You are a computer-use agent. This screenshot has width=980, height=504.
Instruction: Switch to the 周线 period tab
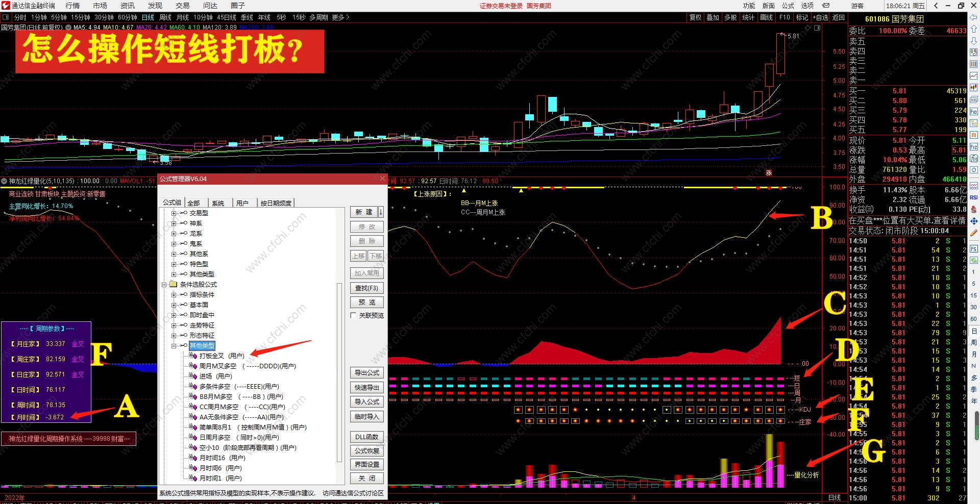(x=165, y=17)
